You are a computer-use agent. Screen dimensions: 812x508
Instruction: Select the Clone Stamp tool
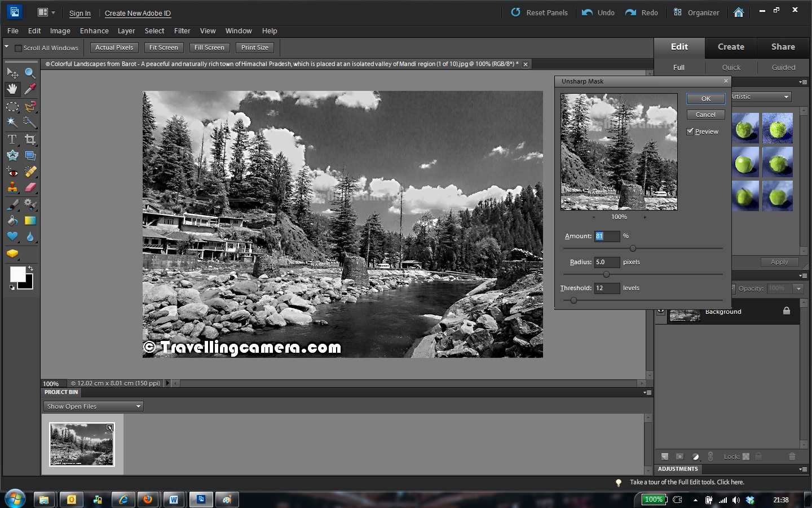pos(12,188)
